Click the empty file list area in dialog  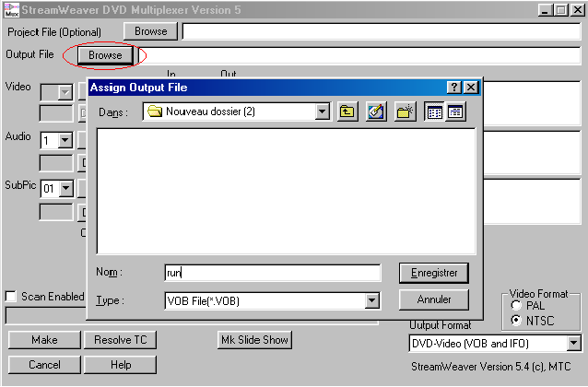pos(286,192)
